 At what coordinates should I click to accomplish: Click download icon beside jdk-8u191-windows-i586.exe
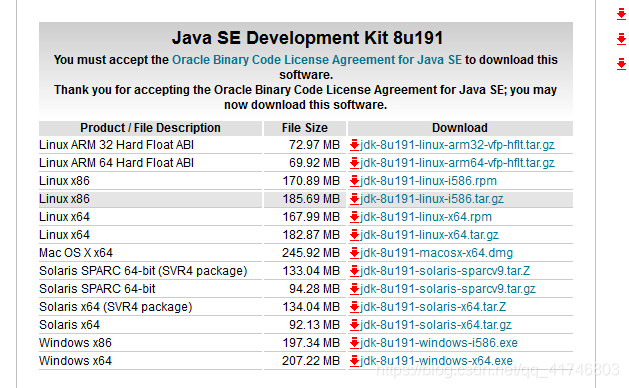(354, 343)
